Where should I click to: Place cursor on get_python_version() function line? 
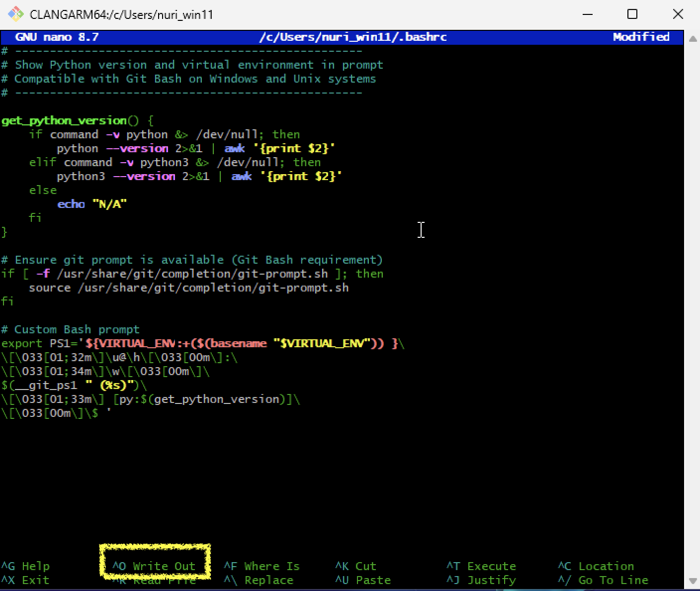point(78,120)
